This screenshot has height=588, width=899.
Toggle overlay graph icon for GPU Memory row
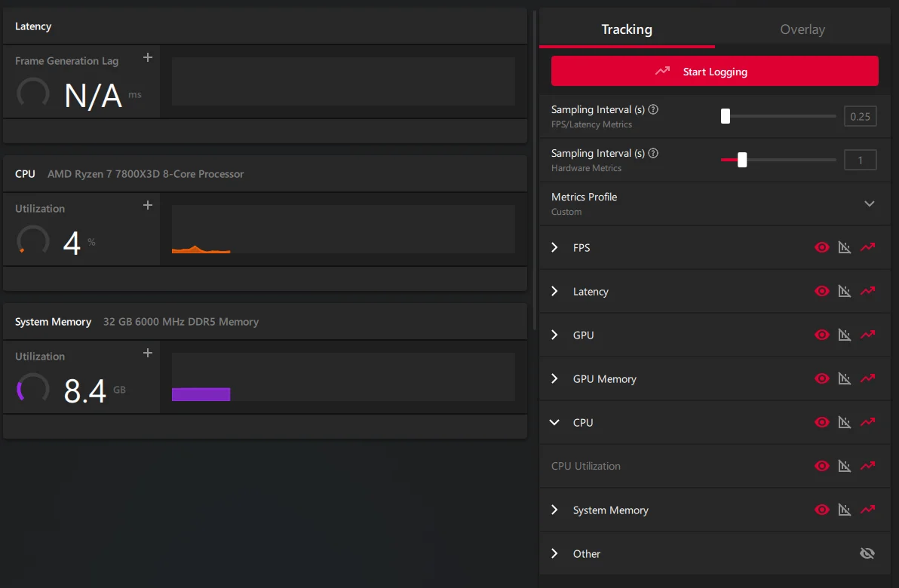pyautogui.click(x=845, y=378)
